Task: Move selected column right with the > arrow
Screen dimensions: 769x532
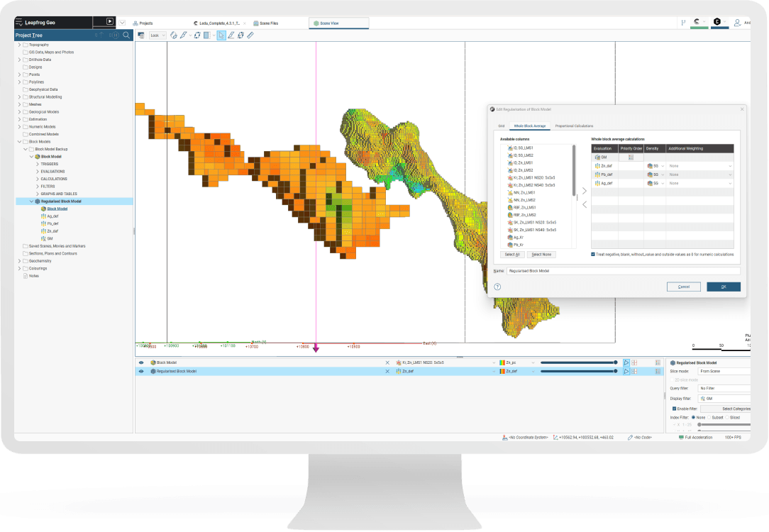Action: [x=584, y=191]
